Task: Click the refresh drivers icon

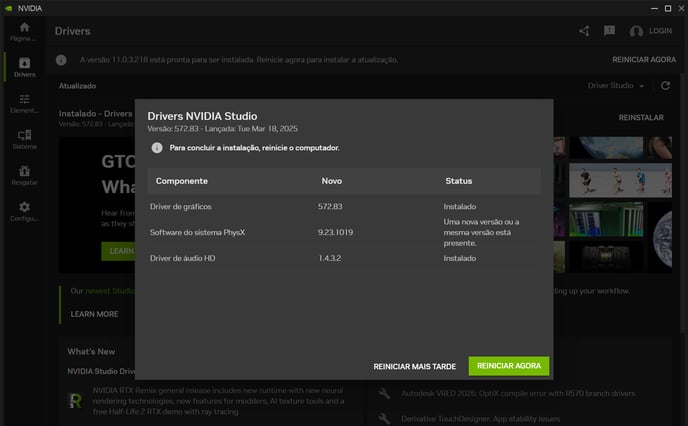Action: (x=665, y=86)
